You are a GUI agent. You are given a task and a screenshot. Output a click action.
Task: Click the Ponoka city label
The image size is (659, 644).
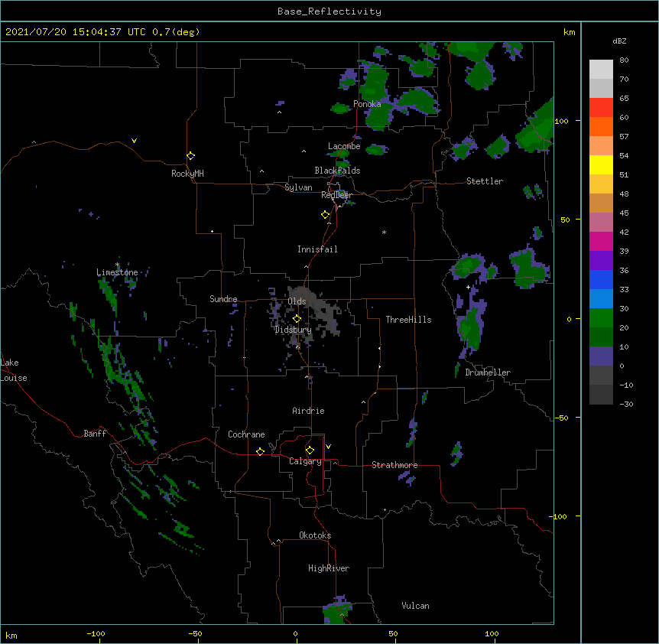(x=367, y=104)
